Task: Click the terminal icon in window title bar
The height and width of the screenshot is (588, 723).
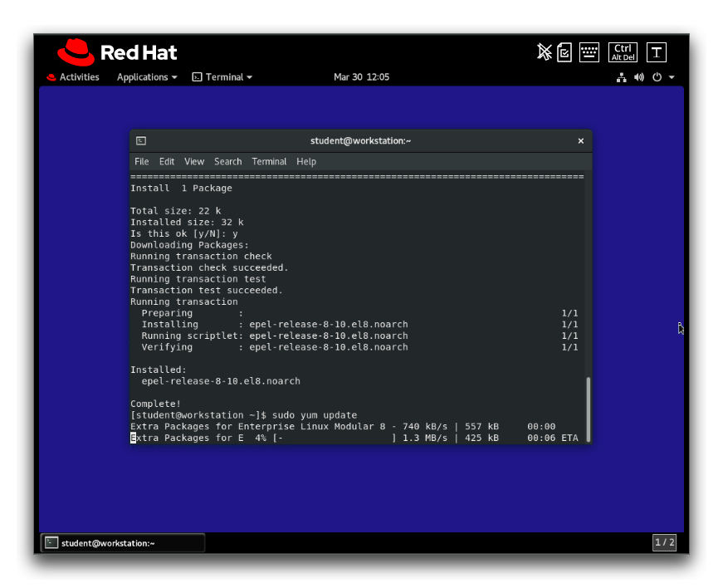Action: pyautogui.click(x=141, y=140)
